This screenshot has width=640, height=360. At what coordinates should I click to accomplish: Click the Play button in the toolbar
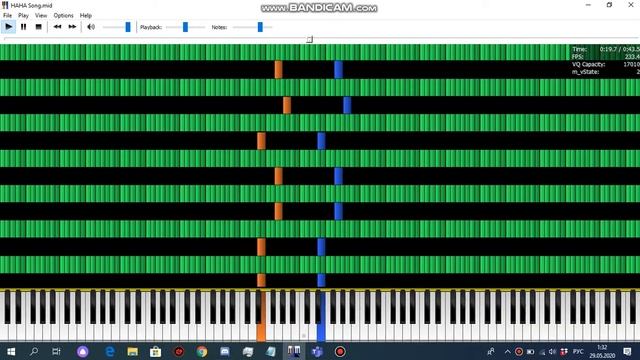point(9,27)
